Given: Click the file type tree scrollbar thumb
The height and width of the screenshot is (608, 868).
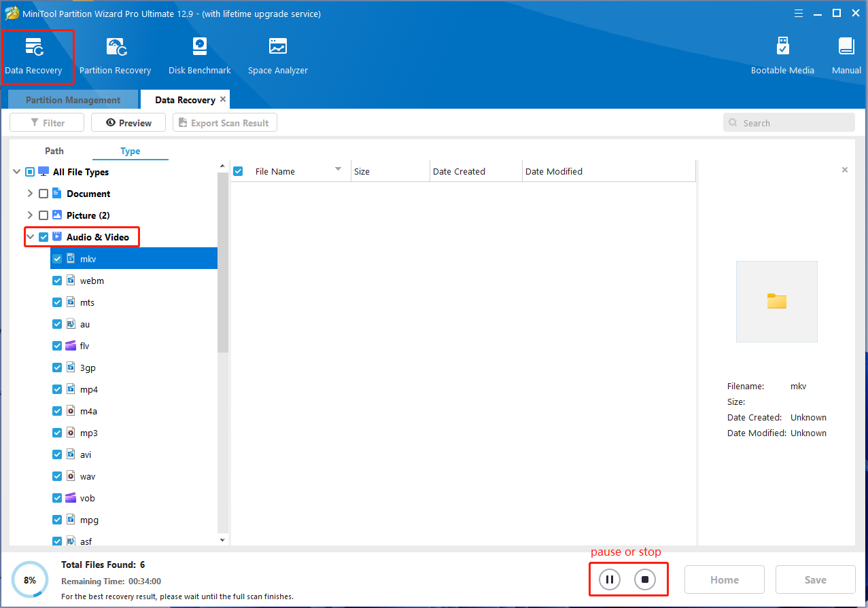Looking at the screenshot, I should [x=222, y=262].
